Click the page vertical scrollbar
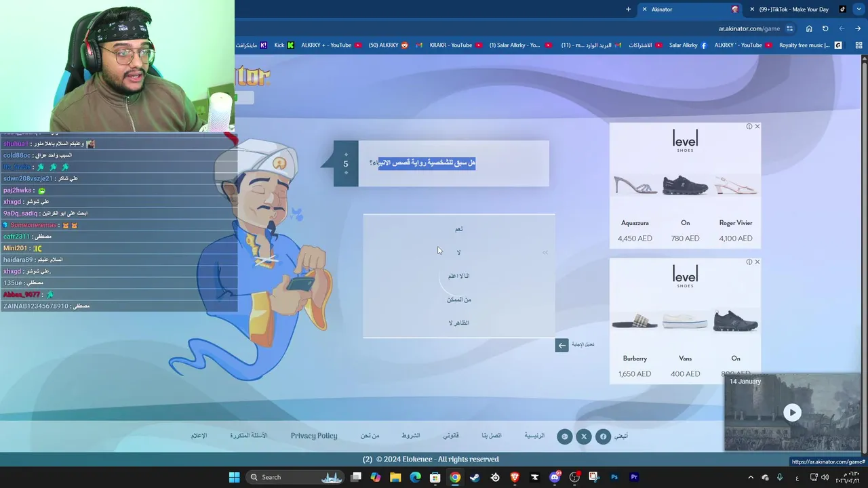The image size is (868, 488). pyautogui.click(x=864, y=258)
